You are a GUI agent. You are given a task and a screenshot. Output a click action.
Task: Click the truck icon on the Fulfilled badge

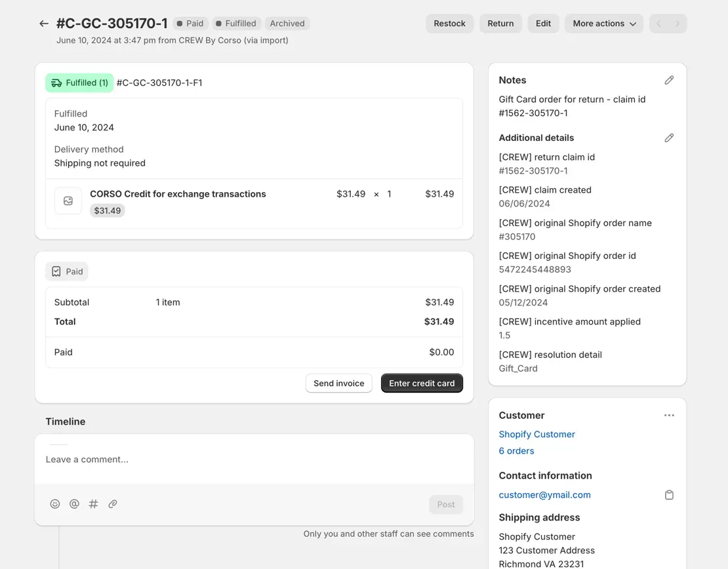[56, 83]
